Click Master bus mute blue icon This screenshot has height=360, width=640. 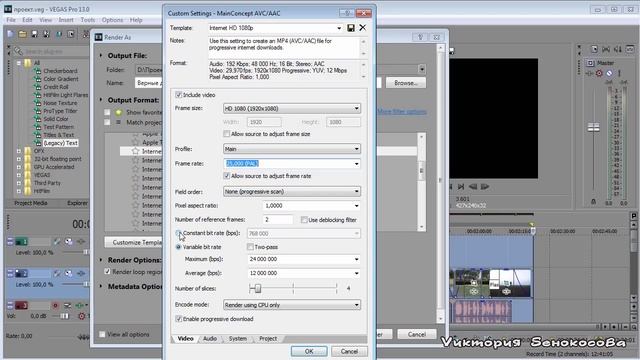[609, 73]
